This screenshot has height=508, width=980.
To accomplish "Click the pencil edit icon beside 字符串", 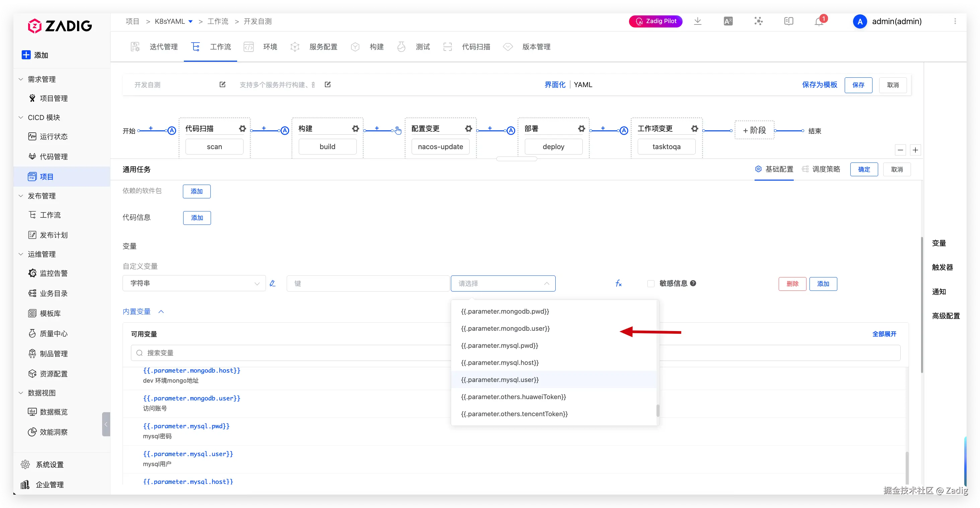I will pos(272,283).
